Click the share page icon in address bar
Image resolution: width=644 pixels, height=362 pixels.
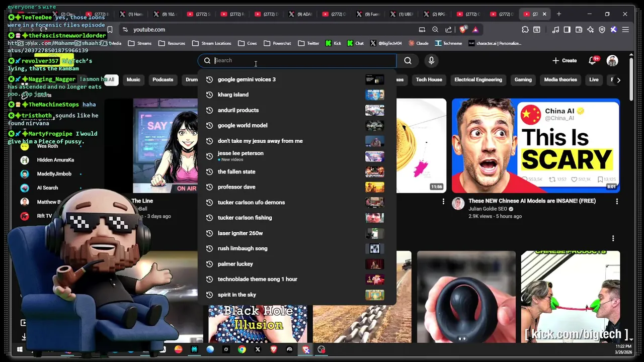[448, 30]
